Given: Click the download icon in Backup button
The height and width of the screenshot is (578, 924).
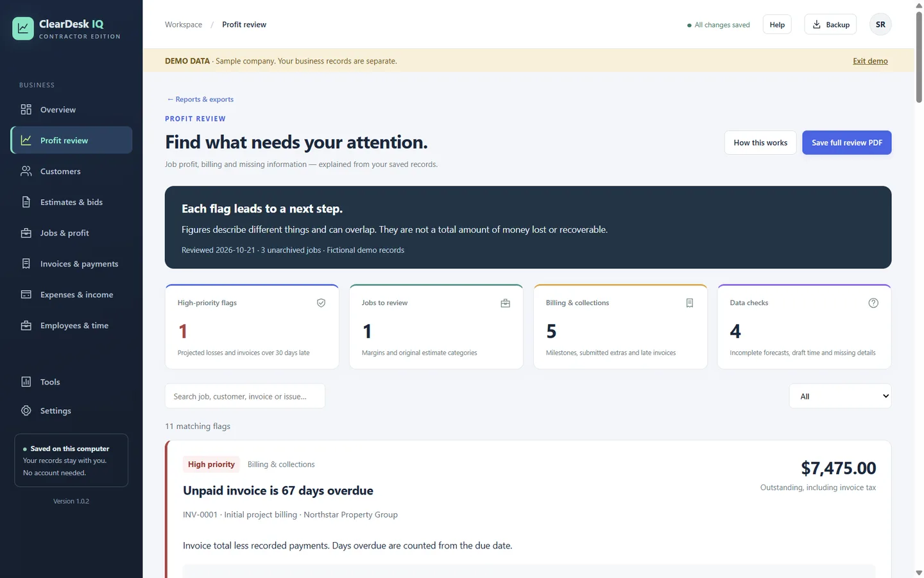Looking at the screenshot, I should 817,24.
